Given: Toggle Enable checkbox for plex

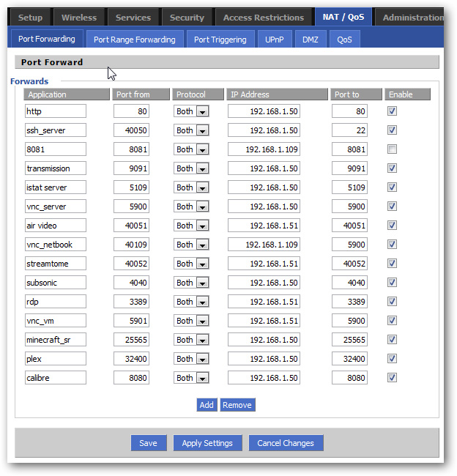Looking at the screenshot, I should click(x=392, y=359).
